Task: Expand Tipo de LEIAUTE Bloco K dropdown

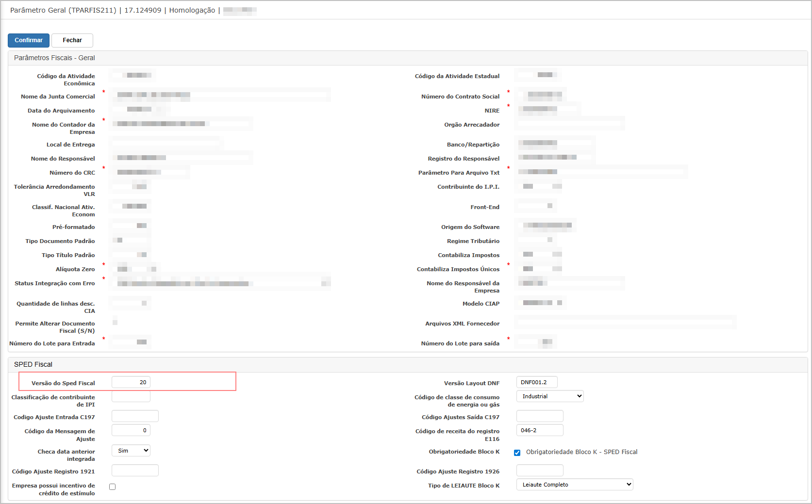Action: (575, 485)
